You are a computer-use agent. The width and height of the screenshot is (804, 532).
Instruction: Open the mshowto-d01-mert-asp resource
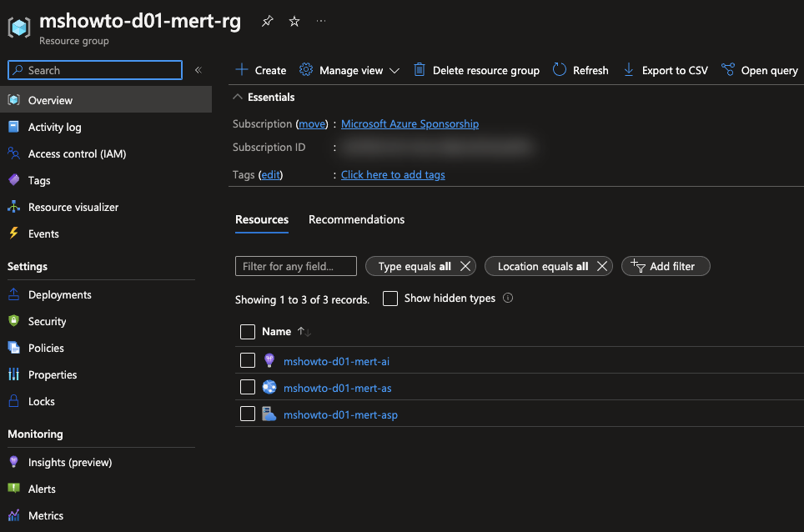(340, 414)
